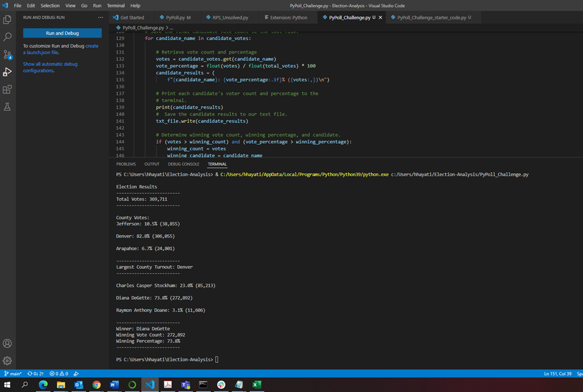Click the create a launch.json file link

click(41, 53)
